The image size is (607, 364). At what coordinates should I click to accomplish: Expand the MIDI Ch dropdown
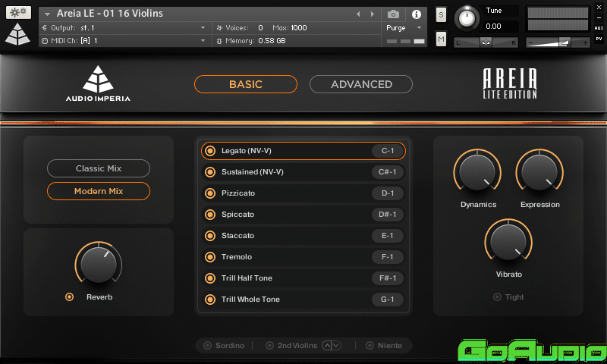click(x=203, y=40)
